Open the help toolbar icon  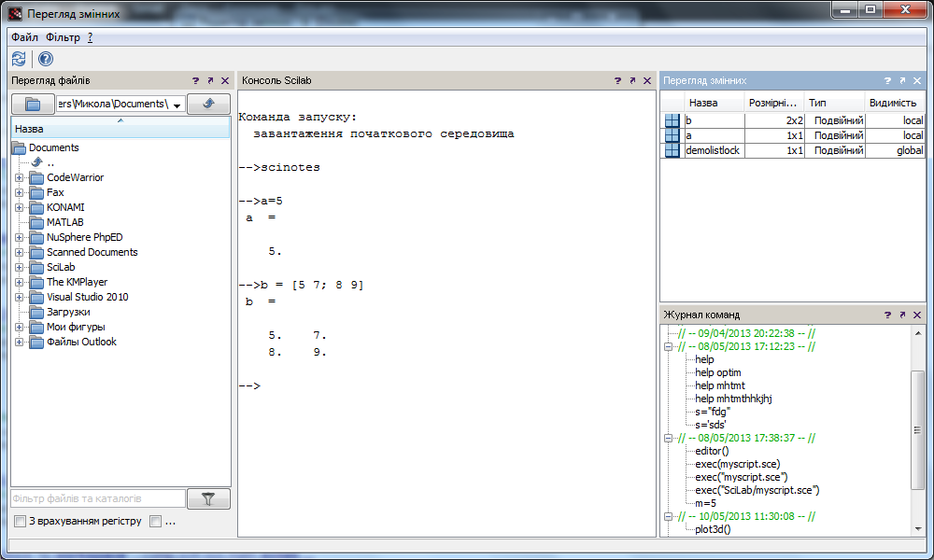point(45,58)
